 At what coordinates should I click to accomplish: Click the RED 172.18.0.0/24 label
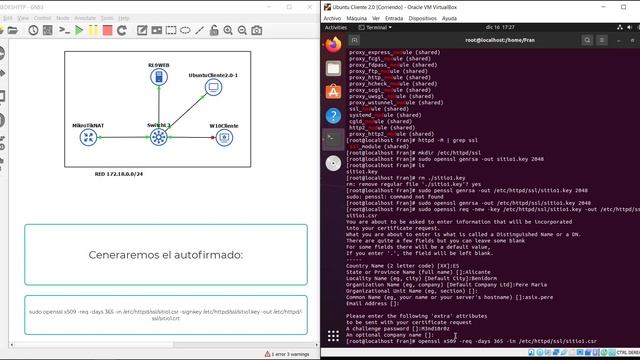119,174
